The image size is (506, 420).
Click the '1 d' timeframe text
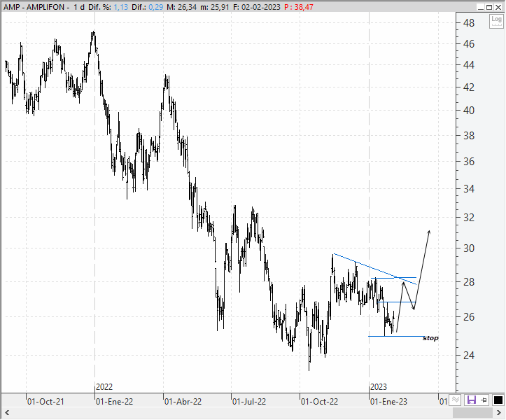79,7
